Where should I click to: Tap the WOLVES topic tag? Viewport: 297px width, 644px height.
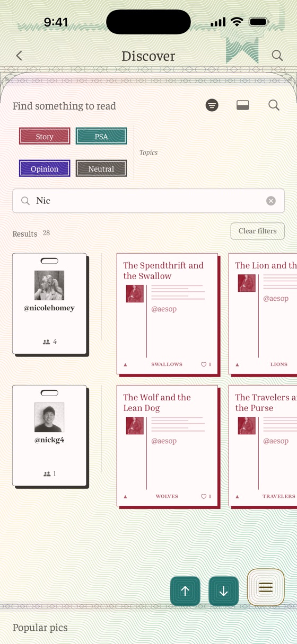167,496
